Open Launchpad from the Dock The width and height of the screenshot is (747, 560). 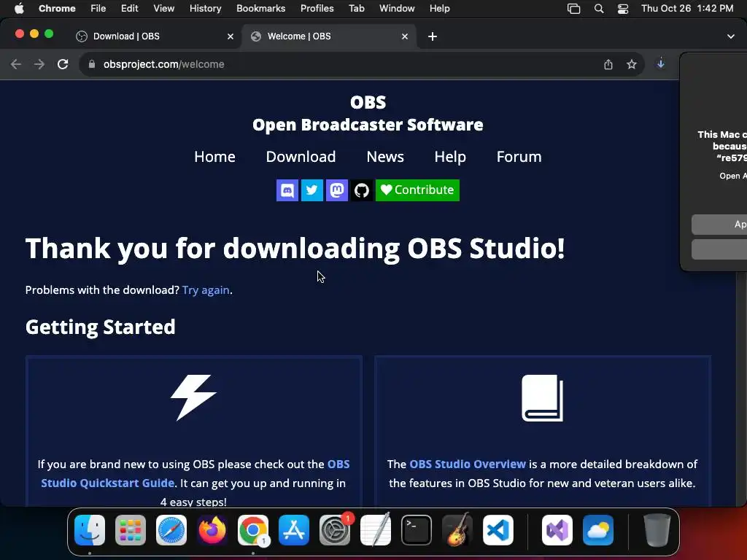[131, 530]
